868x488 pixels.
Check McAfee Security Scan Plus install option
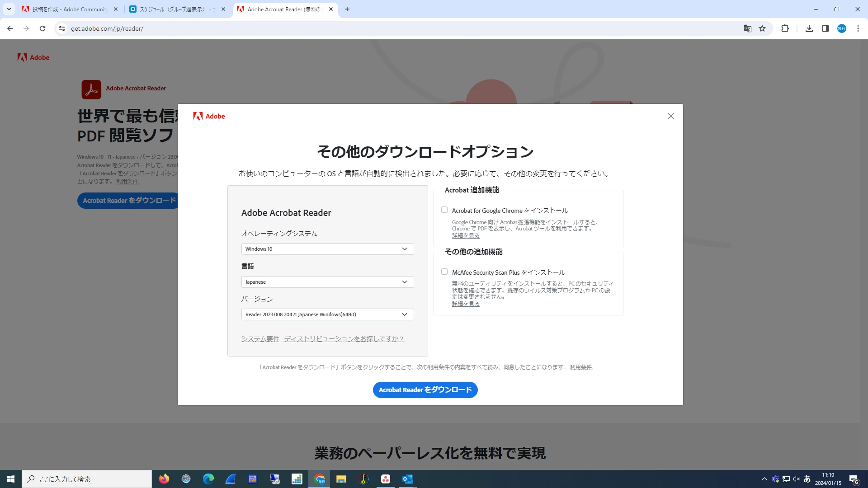click(444, 272)
